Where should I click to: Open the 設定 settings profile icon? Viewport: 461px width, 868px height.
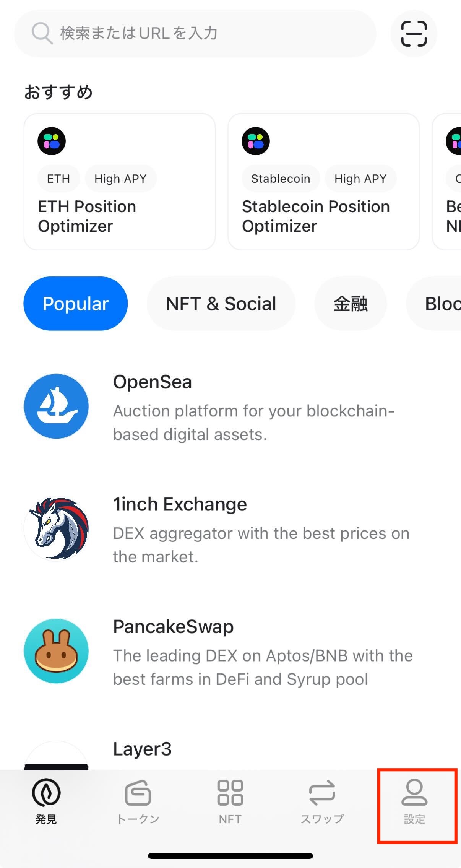[x=414, y=792]
